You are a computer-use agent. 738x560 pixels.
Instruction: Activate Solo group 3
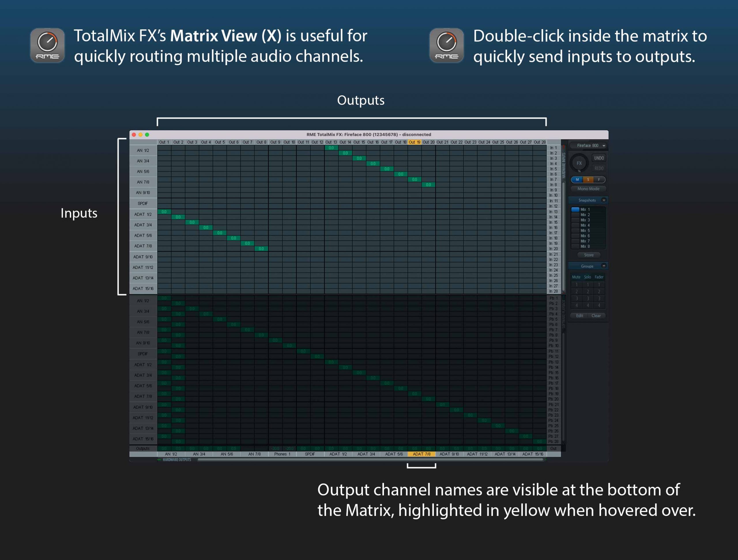click(588, 299)
